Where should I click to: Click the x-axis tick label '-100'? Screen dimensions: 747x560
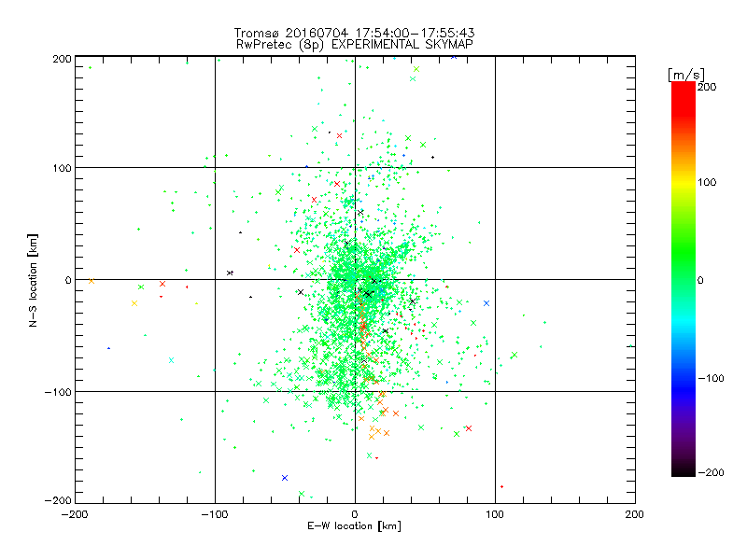215,514
